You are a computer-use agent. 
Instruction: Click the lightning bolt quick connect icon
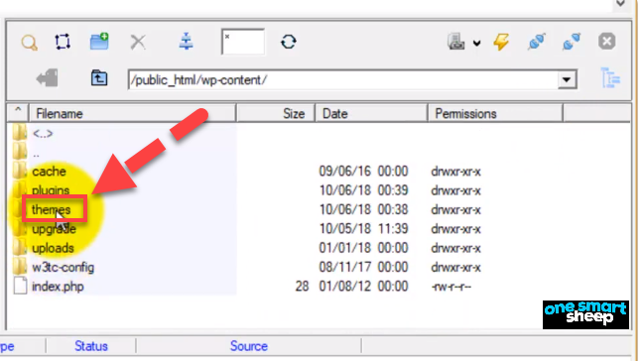pyautogui.click(x=501, y=42)
